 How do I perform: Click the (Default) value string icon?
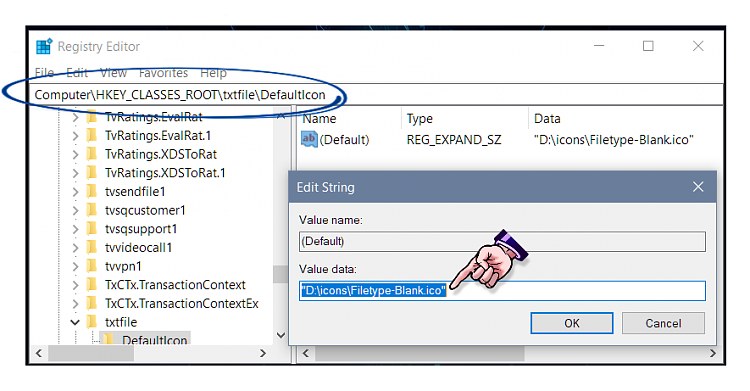point(309,139)
